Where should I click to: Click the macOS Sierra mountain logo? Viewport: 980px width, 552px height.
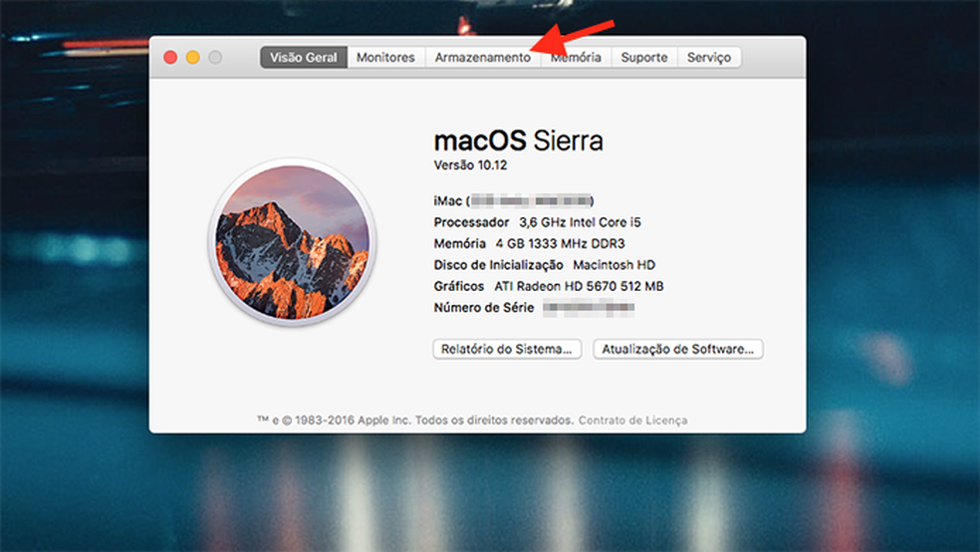tap(293, 242)
